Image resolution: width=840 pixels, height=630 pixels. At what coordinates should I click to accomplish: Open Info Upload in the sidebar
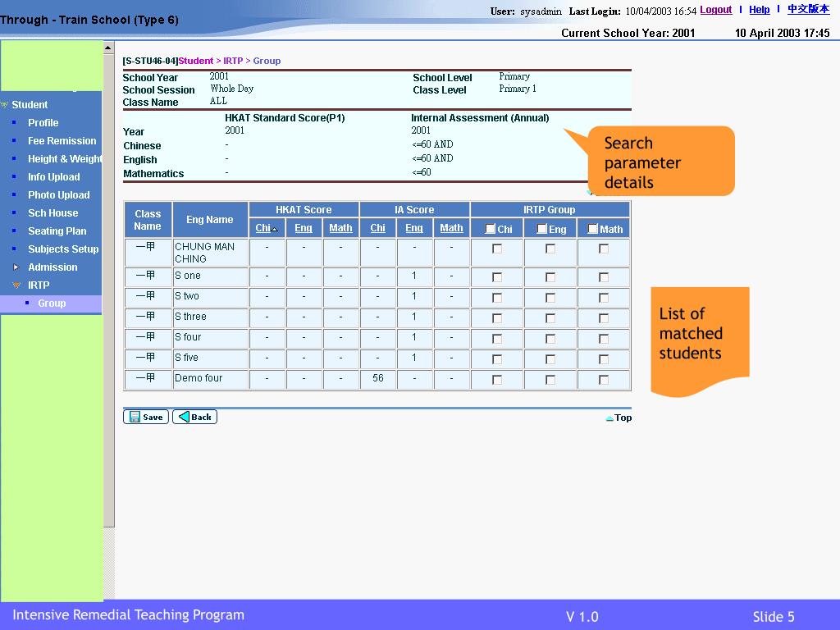pos(53,177)
